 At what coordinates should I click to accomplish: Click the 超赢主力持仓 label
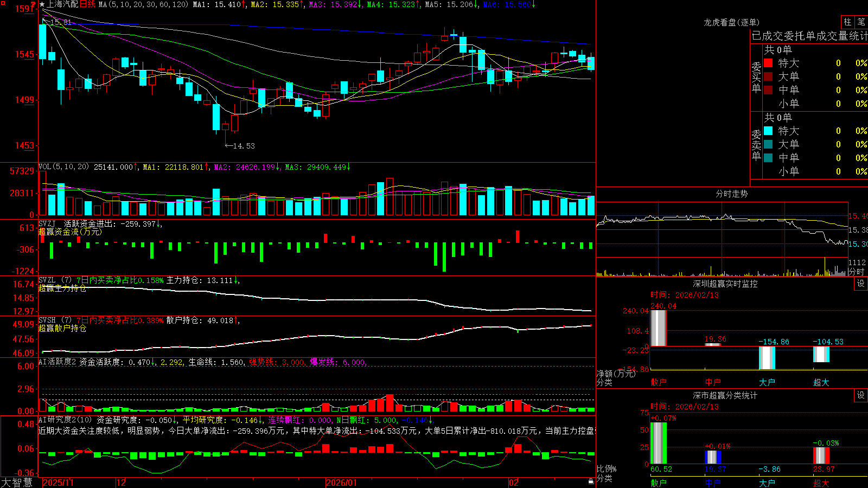[62, 288]
